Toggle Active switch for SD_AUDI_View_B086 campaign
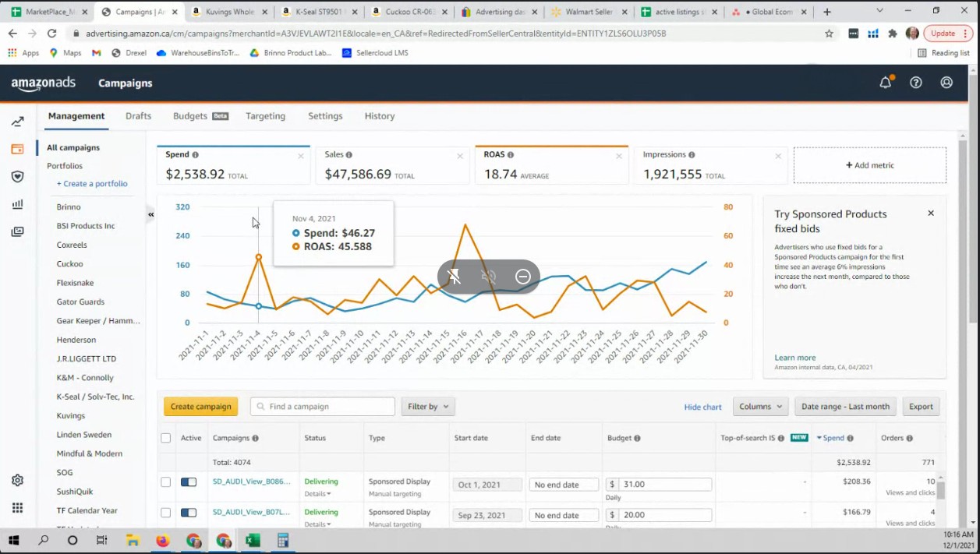Screen dimensions: 980x554 point(189,482)
